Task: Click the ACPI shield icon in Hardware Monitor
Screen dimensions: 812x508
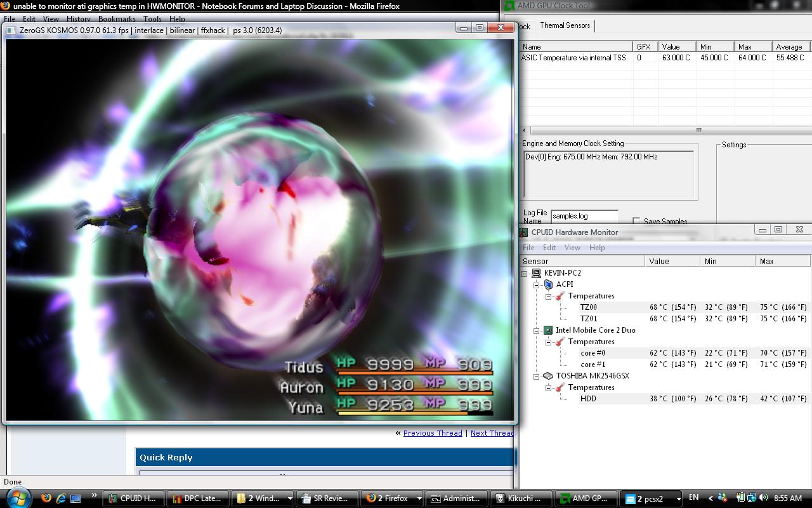Action: [548, 284]
